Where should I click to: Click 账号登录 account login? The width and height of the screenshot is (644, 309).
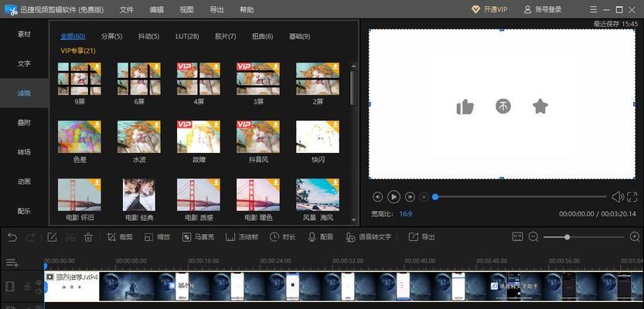click(543, 9)
